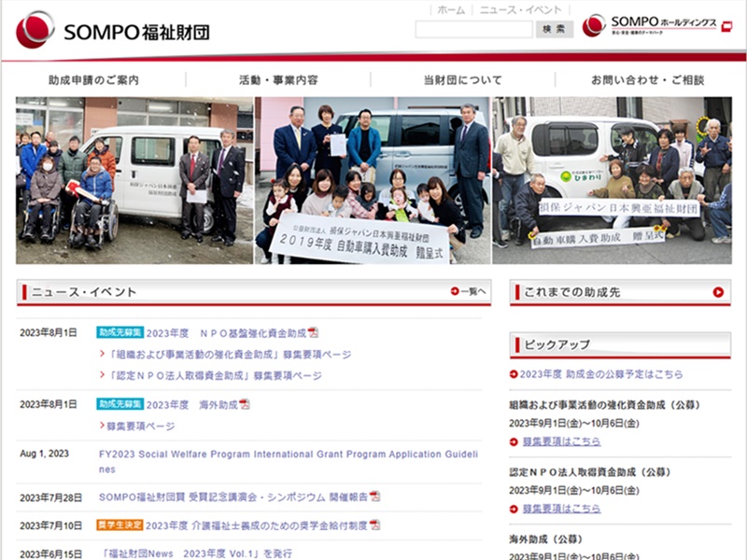Image resolution: width=747 pixels, height=560 pixels.
Task: Open ニュース・イベント in the top navigation
Action: (521, 10)
